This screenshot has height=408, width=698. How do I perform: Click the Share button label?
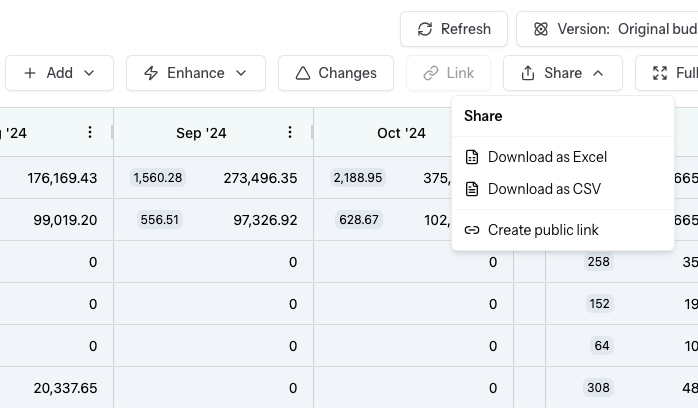point(563,73)
